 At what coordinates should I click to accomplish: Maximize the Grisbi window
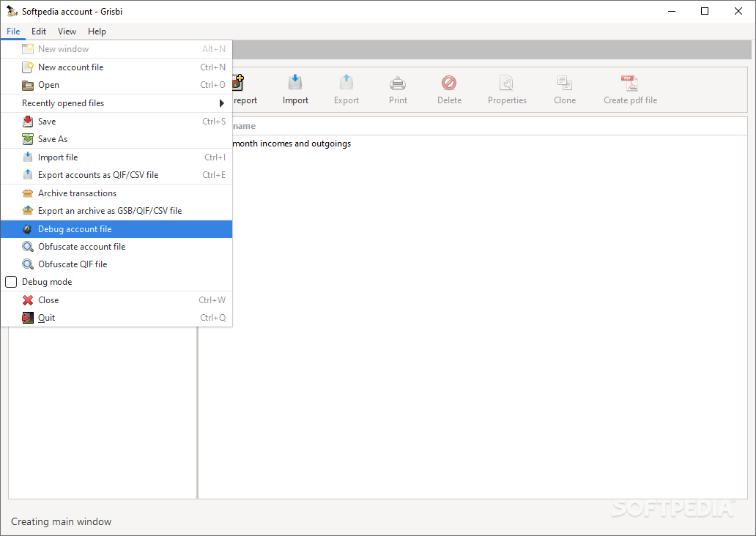pos(705,11)
